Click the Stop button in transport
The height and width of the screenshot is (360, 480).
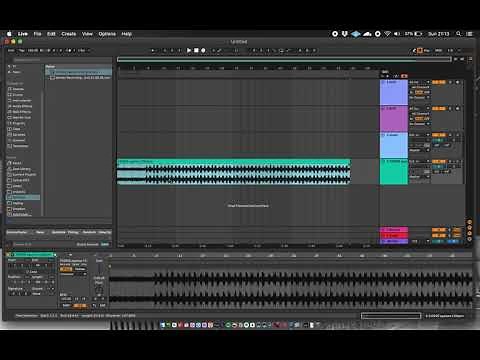[x=196, y=50]
